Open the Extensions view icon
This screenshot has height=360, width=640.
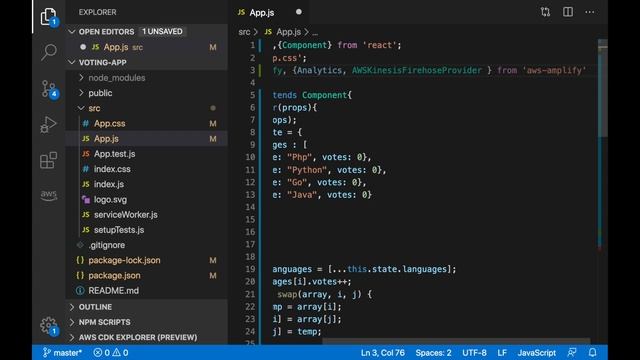[x=49, y=160]
